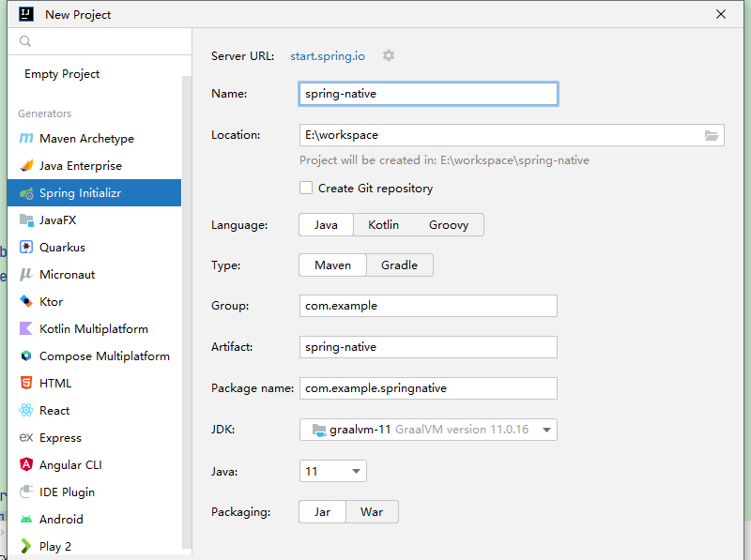Enable Create Git repository checkbox
Image resolution: width=751 pixels, height=560 pixels.
pyautogui.click(x=306, y=189)
